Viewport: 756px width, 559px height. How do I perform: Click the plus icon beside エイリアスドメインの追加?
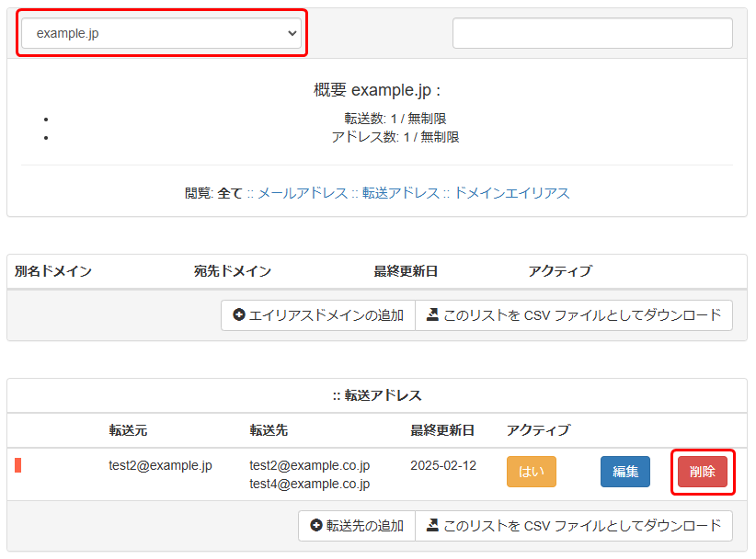pyautogui.click(x=238, y=314)
